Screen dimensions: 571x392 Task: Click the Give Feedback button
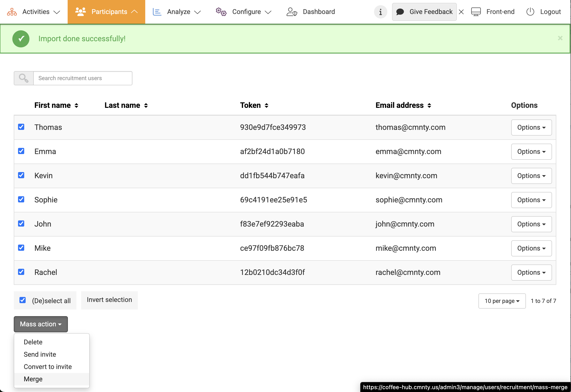point(424,12)
